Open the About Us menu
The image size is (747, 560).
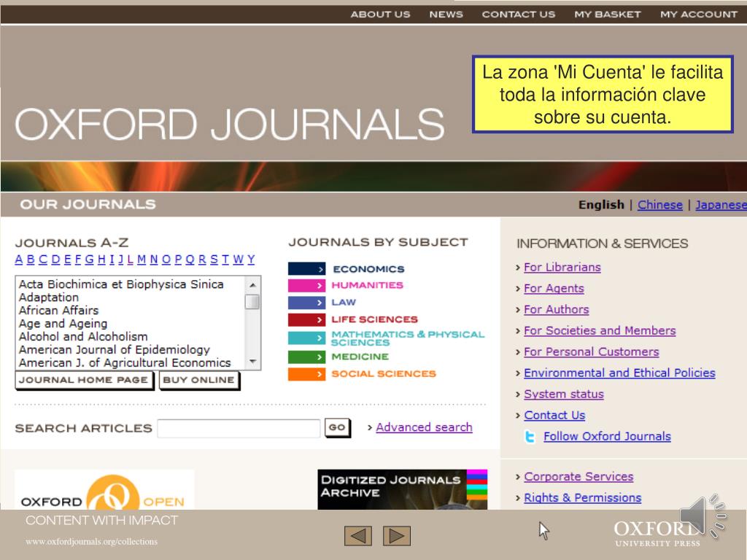[380, 15]
